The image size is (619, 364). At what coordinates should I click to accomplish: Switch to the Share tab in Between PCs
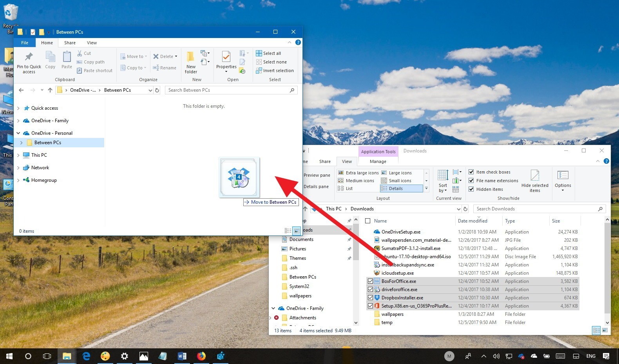[x=70, y=43]
